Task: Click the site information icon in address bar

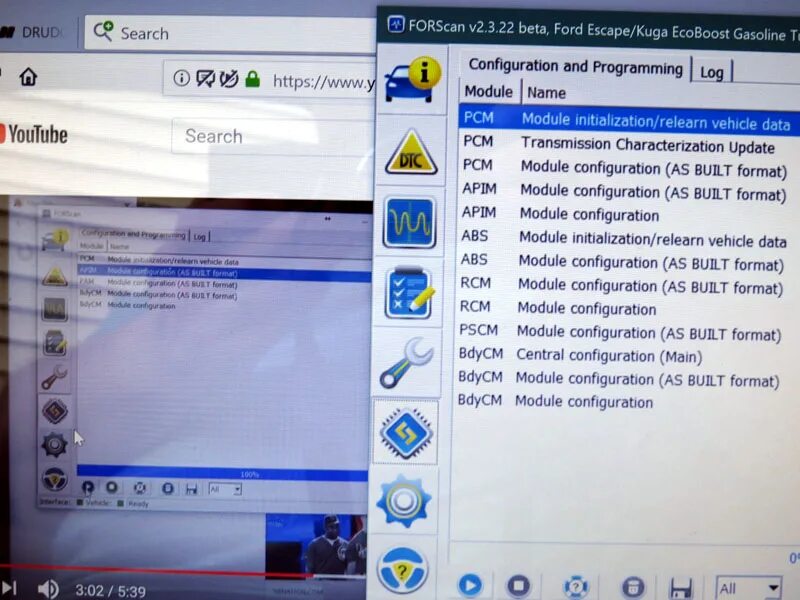Action: pos(182,78)
